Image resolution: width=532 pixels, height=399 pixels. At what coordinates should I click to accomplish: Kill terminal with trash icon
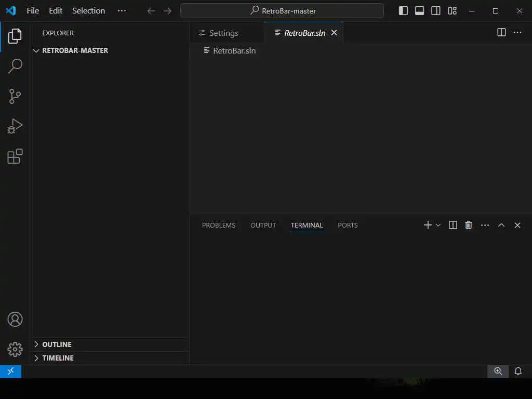(469, 225)
